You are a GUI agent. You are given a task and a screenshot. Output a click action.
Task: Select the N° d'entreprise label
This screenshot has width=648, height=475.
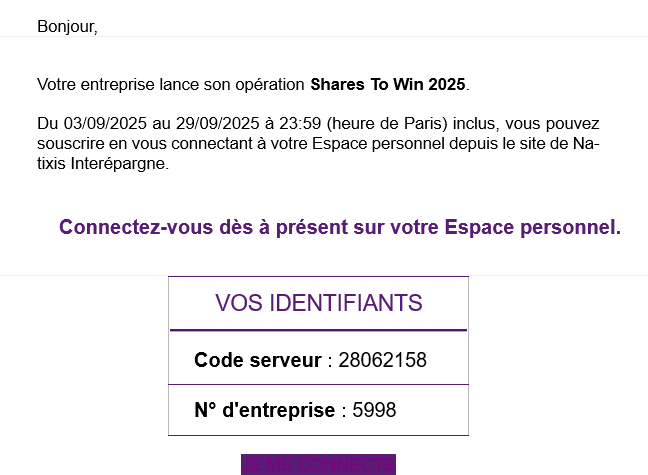pos(264,410)
